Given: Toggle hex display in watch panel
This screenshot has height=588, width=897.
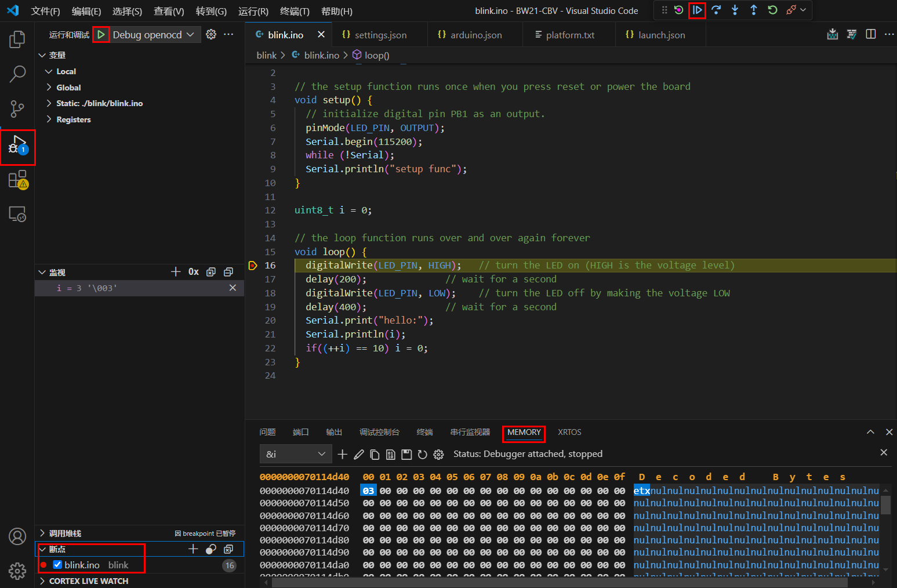Looking at the screenshot, I should (x=194, y=272).
